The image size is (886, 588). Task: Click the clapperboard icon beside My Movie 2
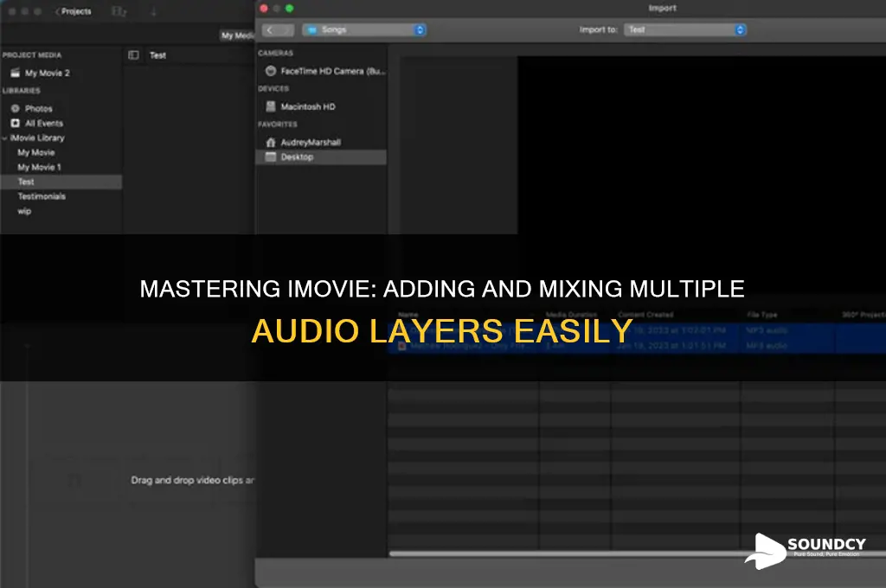point(16,73)
